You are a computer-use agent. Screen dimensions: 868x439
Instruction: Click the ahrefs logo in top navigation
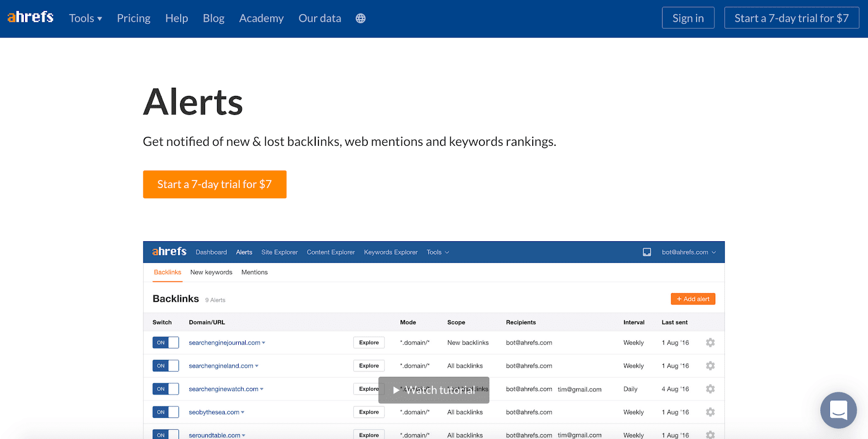(x=30, y=17)
